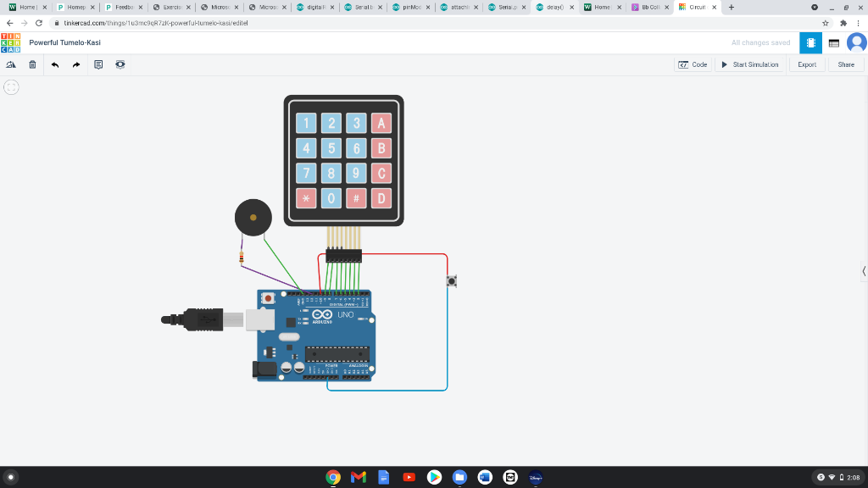Rotate selected component icon
868x488 pixels.
point(11,64)
